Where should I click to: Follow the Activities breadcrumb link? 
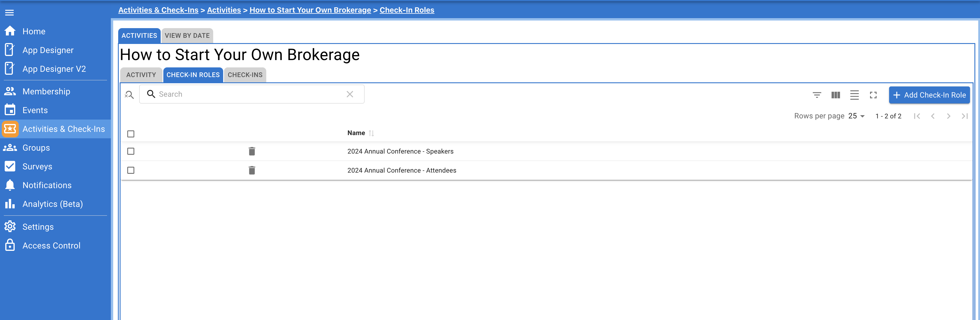point(224,10)
